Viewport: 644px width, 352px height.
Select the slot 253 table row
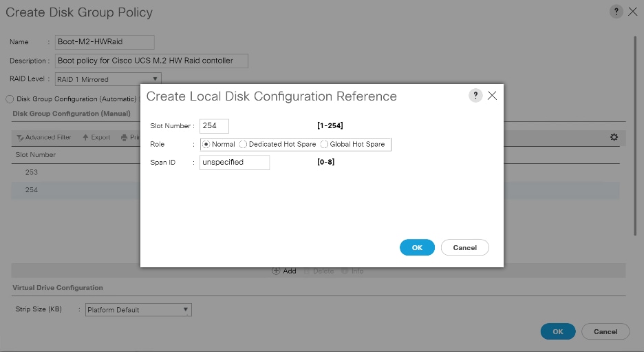(76, 172)
